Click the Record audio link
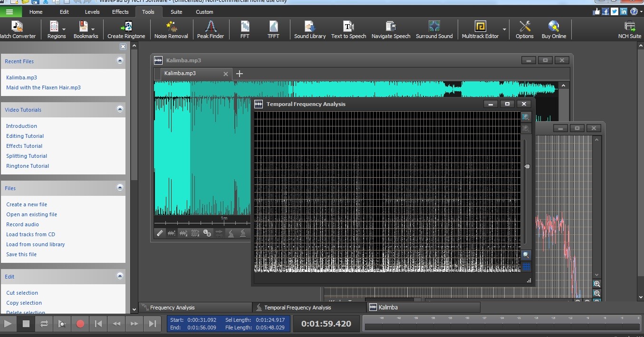The image size is (644, 337). pos(22,224)
